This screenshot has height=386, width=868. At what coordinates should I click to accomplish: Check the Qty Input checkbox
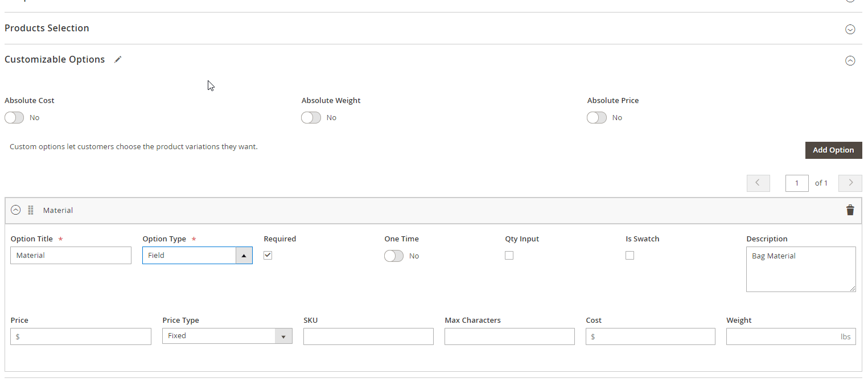point(509,255)
